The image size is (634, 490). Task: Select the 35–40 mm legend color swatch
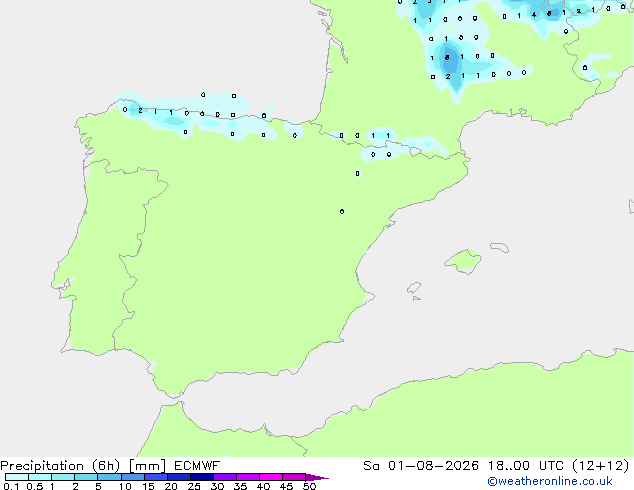[x=248, y=477]
